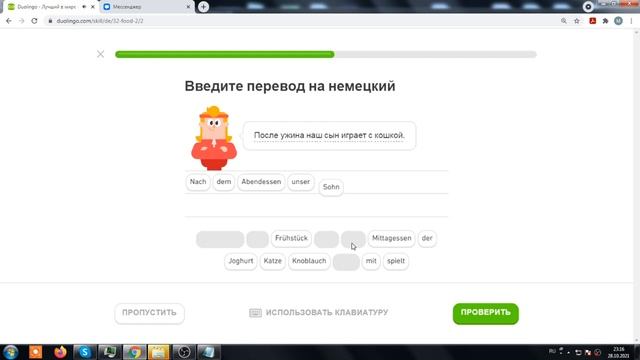Open OBS Studio from the taskbar
Image resolution: width=640 pixels, height=360 pixels.
184,352
